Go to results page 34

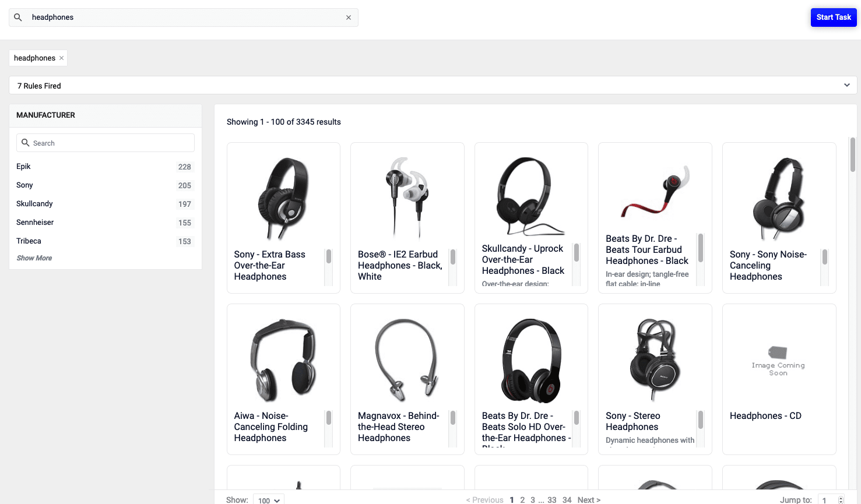pos(567,500)
